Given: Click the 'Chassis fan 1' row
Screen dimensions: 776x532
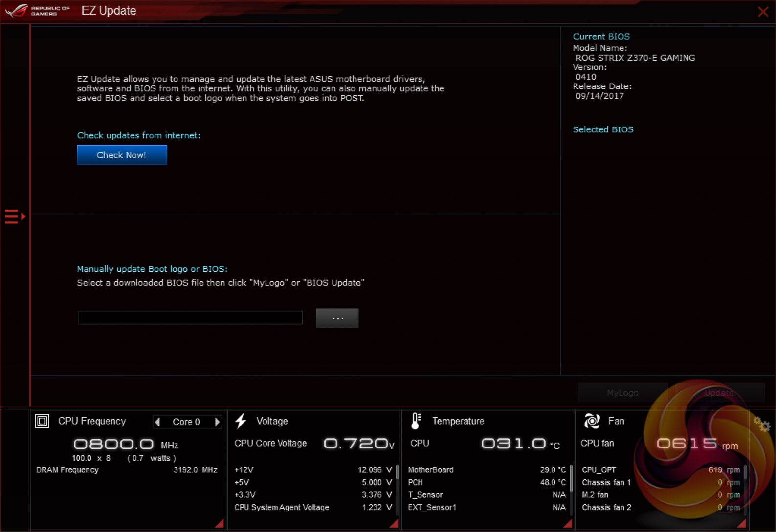Looking at the screenshot, I should pos(661,482).
